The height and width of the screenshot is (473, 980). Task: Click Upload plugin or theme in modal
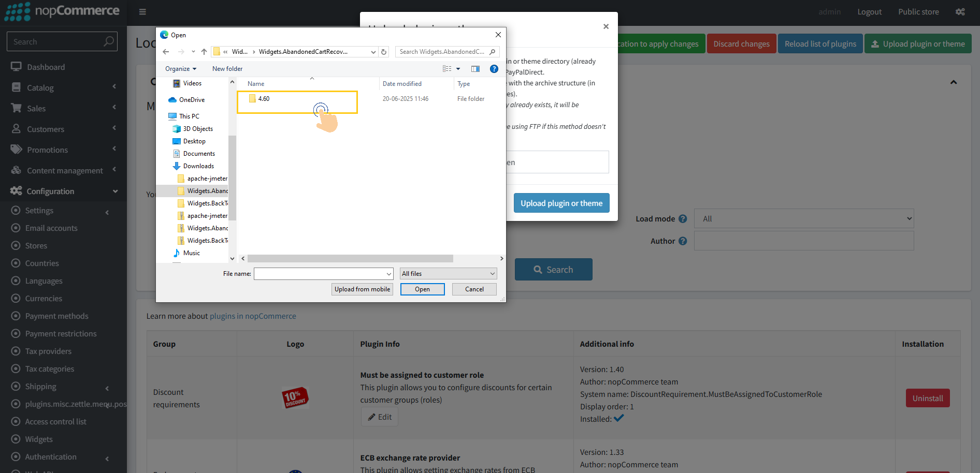pyautogui.click(x=561, y=203)
